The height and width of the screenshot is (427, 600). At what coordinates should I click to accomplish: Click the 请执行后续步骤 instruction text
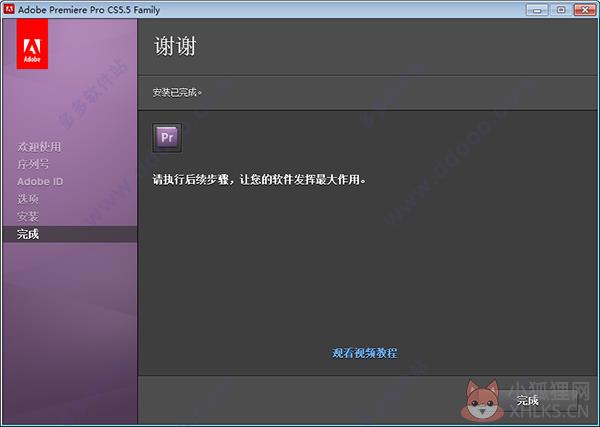click(x=259, y=179)
